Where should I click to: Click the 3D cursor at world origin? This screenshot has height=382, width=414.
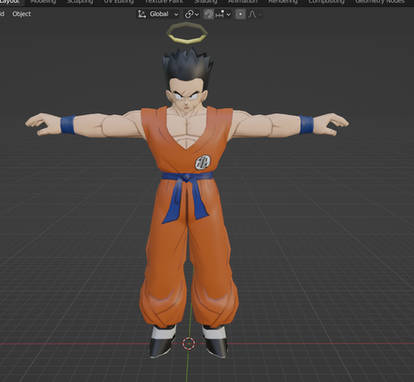point(189,343)
